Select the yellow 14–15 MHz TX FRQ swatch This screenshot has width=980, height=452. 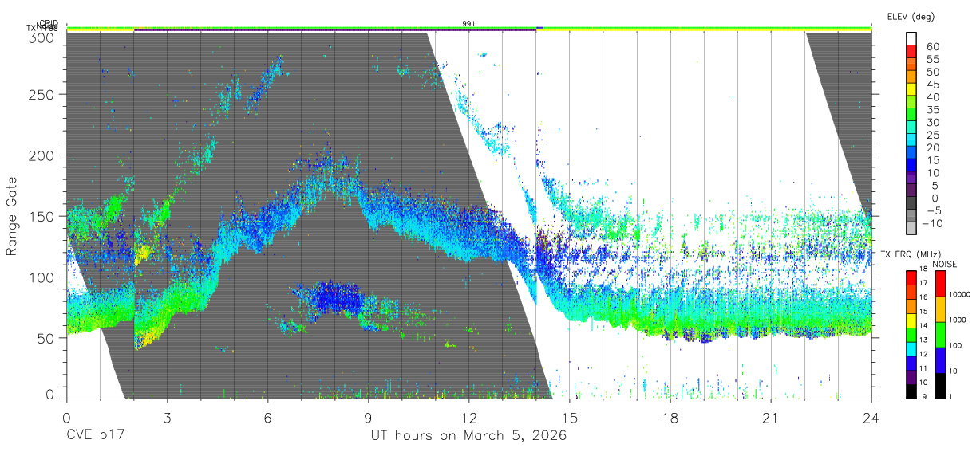pyautogui.click(x=912, y=320)
